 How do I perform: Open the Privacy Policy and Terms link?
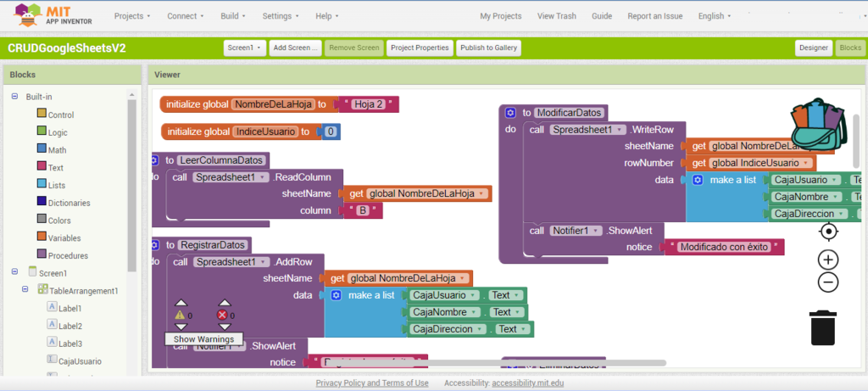pos(372,383)
